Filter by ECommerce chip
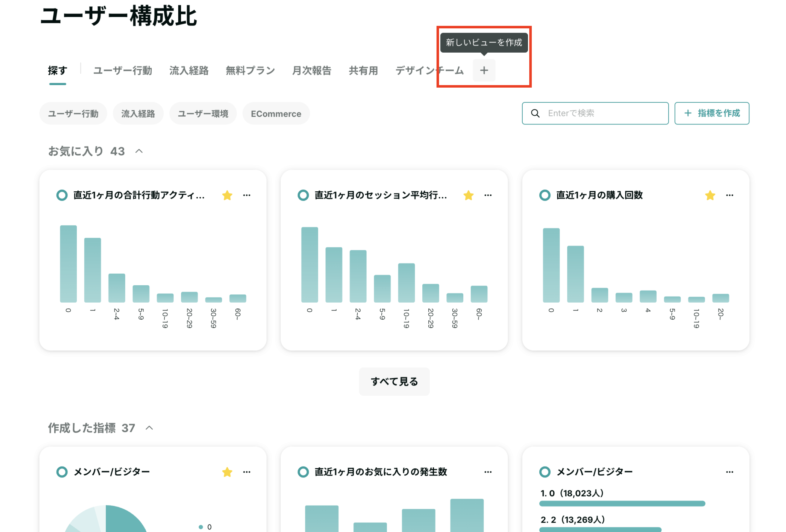Image resolution: width=786 pixels, height=532 pixels. [276, 113]
